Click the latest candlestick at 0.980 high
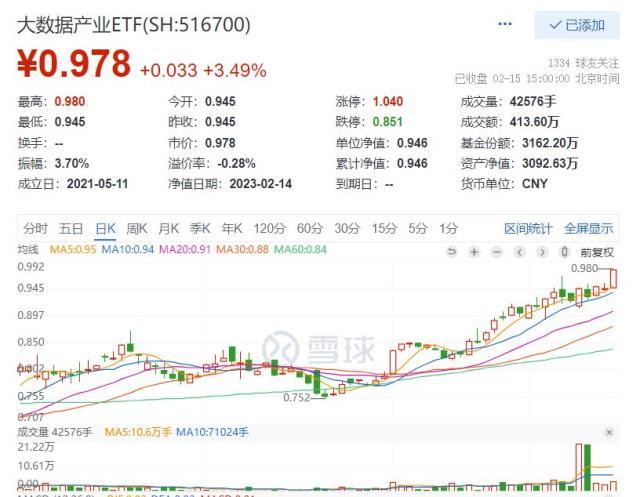The width and height of the screenshot is (640, 497). pos(613,279)
